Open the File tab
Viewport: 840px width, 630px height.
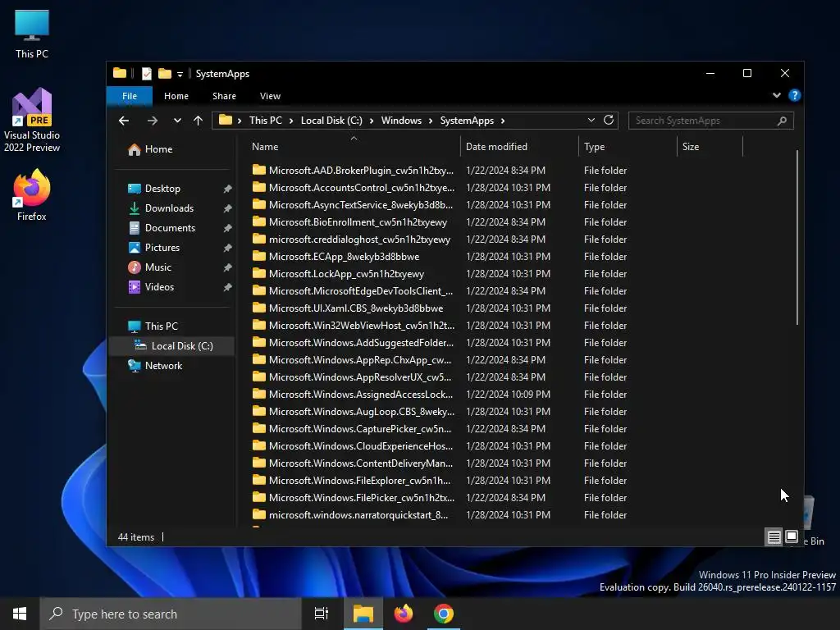(x=130, y=96)
